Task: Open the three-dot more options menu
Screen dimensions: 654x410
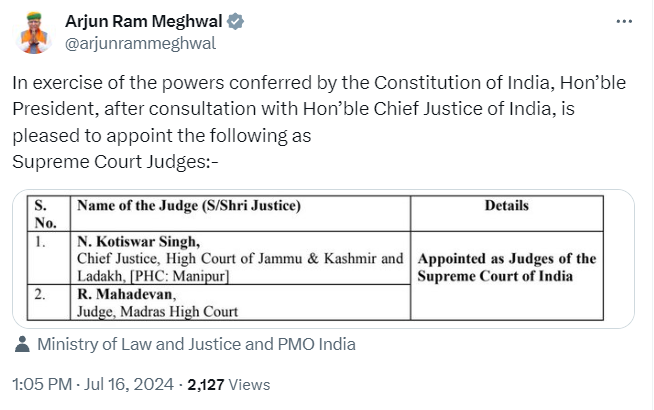Action: click(623, 21)
